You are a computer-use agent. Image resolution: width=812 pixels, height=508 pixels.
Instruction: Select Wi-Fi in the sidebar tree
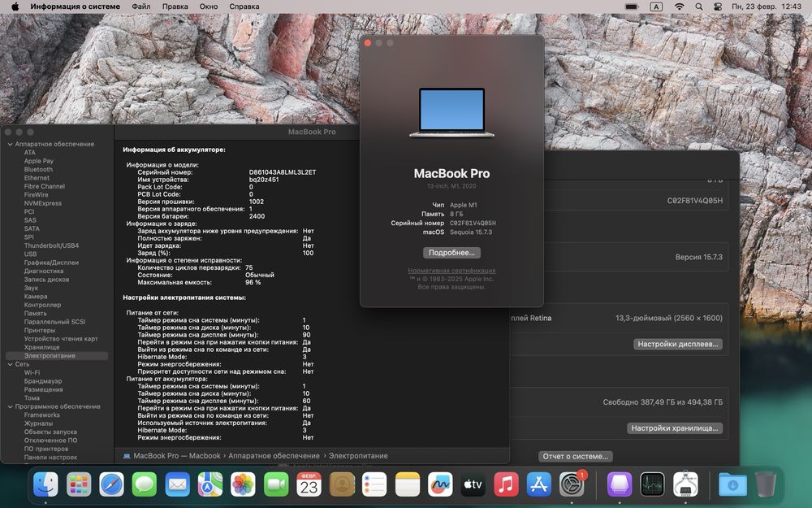(32, 373)
